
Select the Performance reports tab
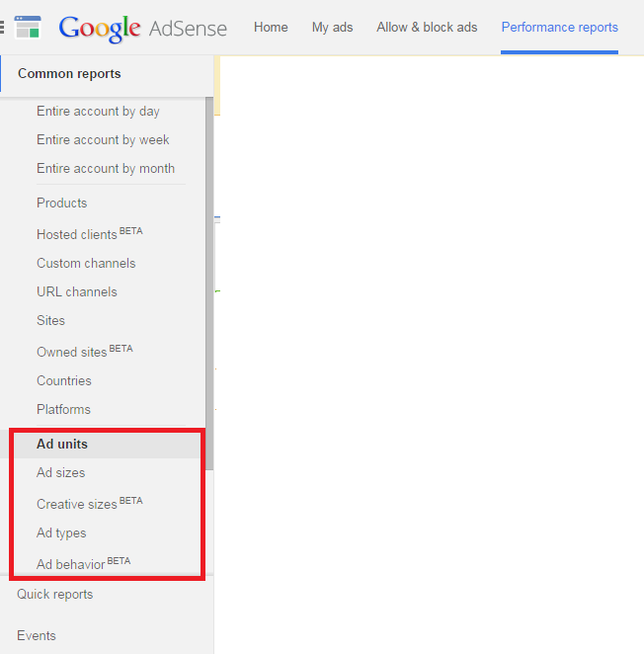coord(559,27)
